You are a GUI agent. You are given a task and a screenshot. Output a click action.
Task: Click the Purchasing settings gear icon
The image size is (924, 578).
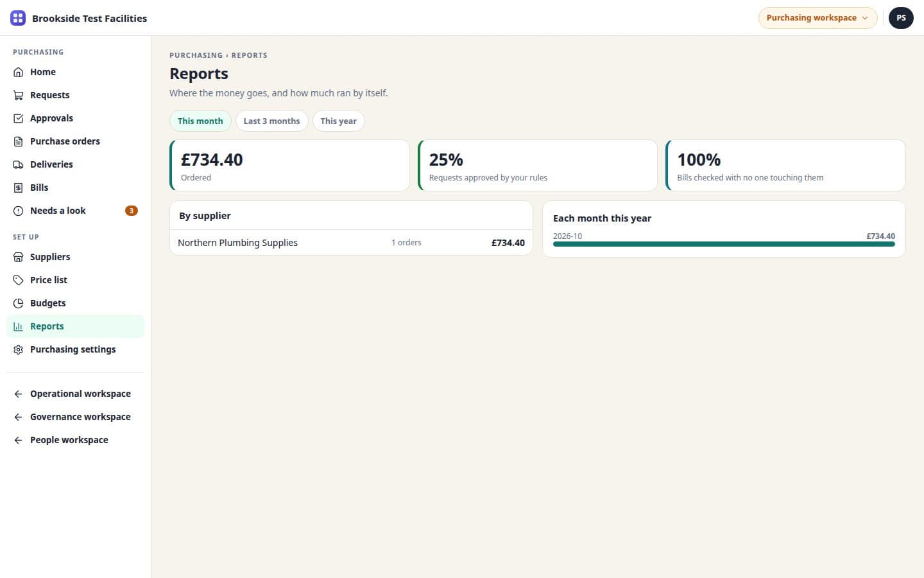18,349
